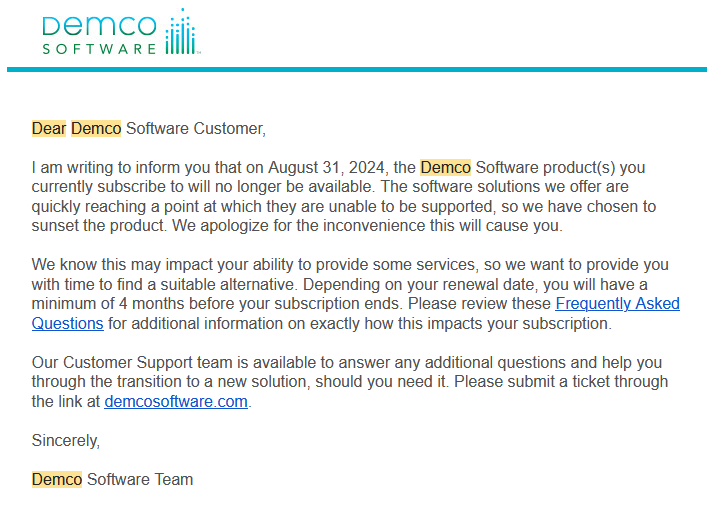Click the phrase 'renewal date'
The width and height of the screenshot is (722, 527).
pos(491,284)
